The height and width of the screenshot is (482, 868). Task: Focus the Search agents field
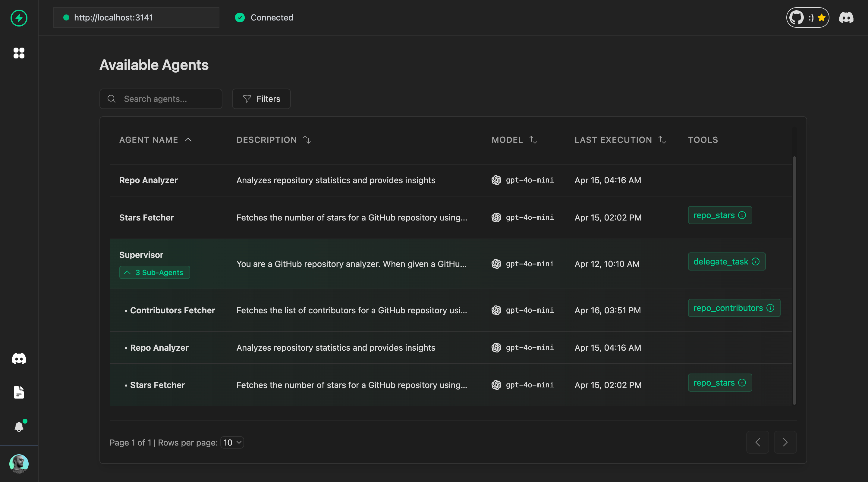[161, 99]
